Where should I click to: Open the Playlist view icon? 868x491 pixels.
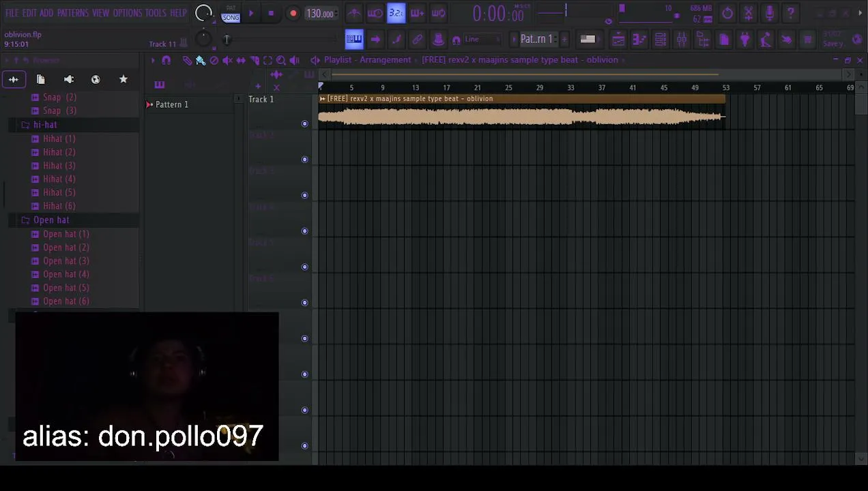(618, 39)
